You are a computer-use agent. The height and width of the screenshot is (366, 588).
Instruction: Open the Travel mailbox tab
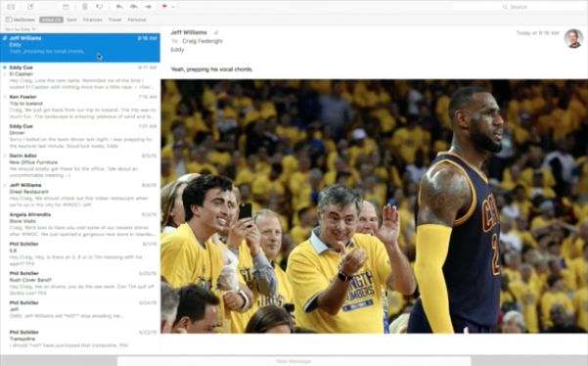click(x=115, y=20)
